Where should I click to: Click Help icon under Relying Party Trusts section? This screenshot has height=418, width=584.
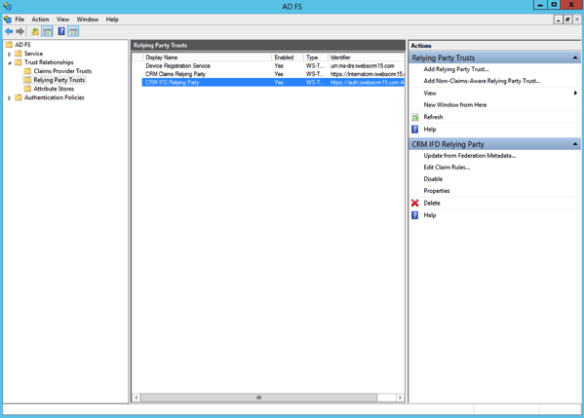[x=415, y=129]
